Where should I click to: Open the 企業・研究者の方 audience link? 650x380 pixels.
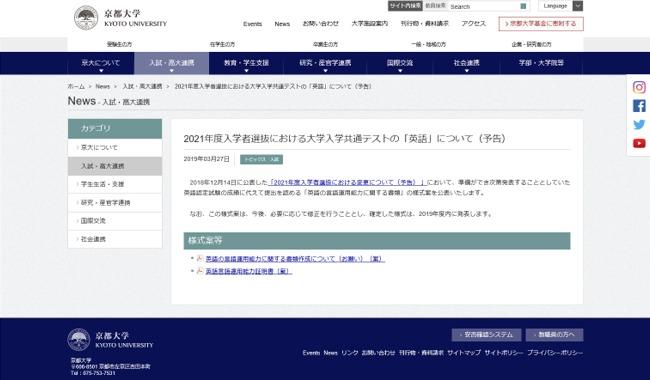click(531, 44)
